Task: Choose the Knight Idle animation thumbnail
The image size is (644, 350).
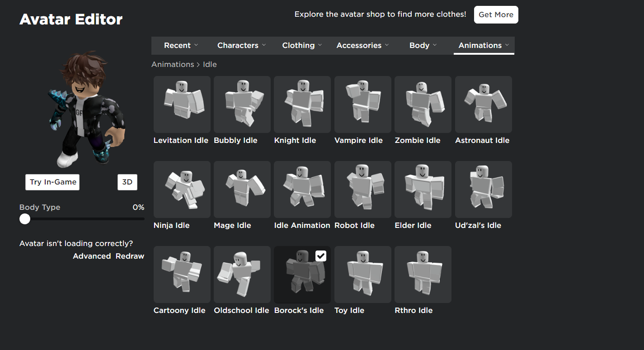Action: click(302, 104)
